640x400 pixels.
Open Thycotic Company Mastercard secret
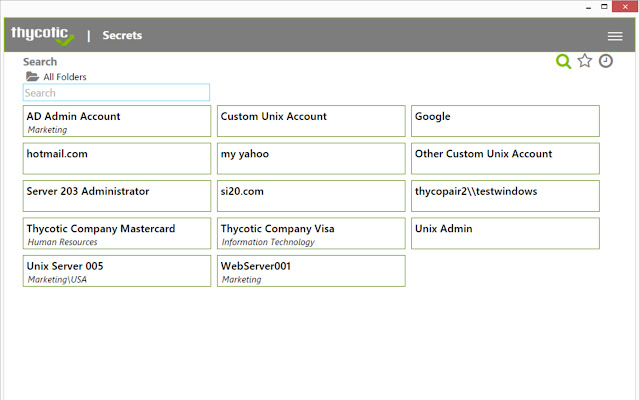pos(117,233)
